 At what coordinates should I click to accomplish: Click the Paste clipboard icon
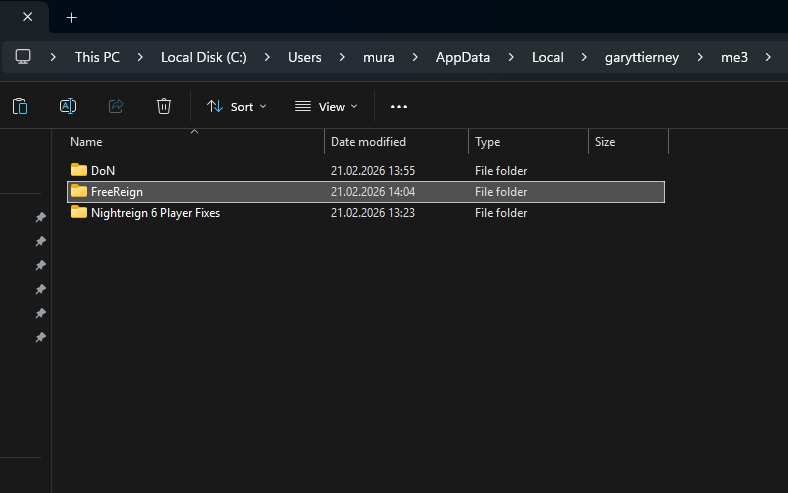click(x=20, y=106)
